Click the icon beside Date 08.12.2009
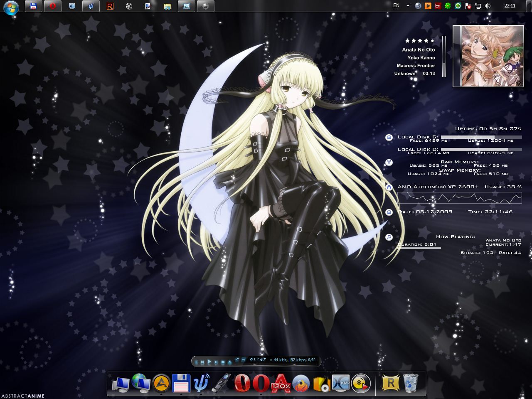The width and height of the screenshot is (532, 399). 389,212
